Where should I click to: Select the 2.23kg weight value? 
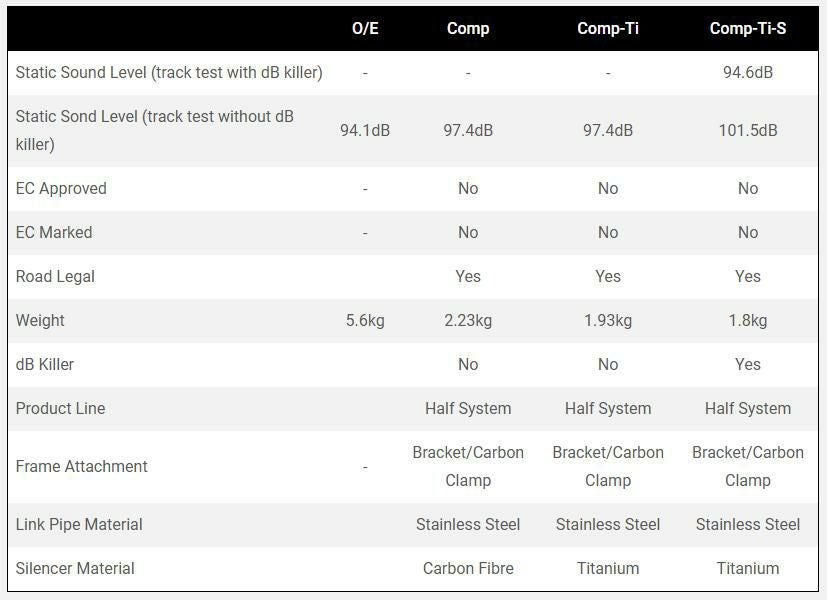(x=468, y=320)
